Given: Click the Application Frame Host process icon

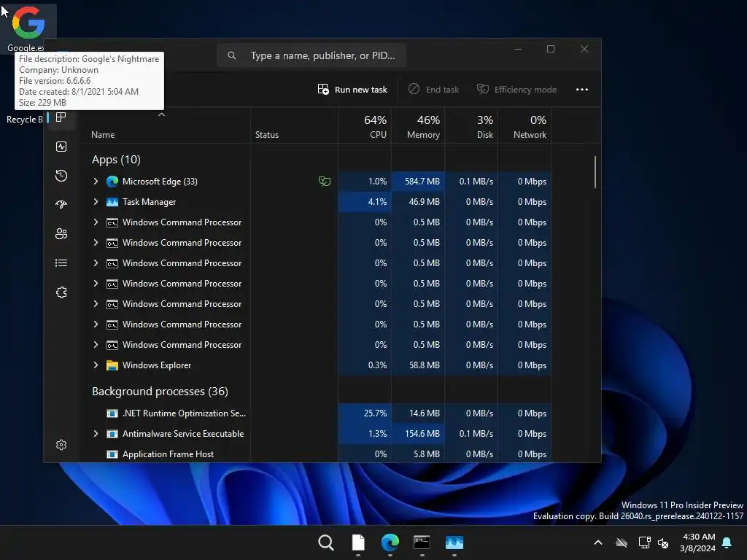Looking at the screenshot, I should 112,454.
